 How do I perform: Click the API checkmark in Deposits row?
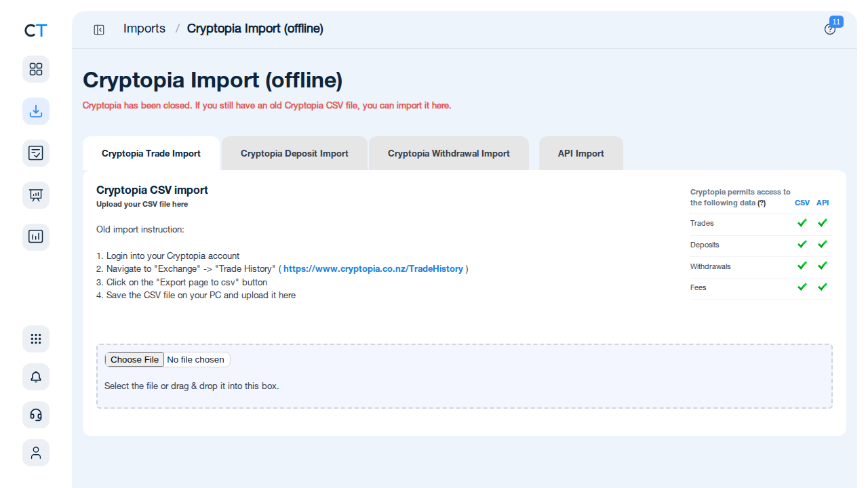click(x=823, y=244)
